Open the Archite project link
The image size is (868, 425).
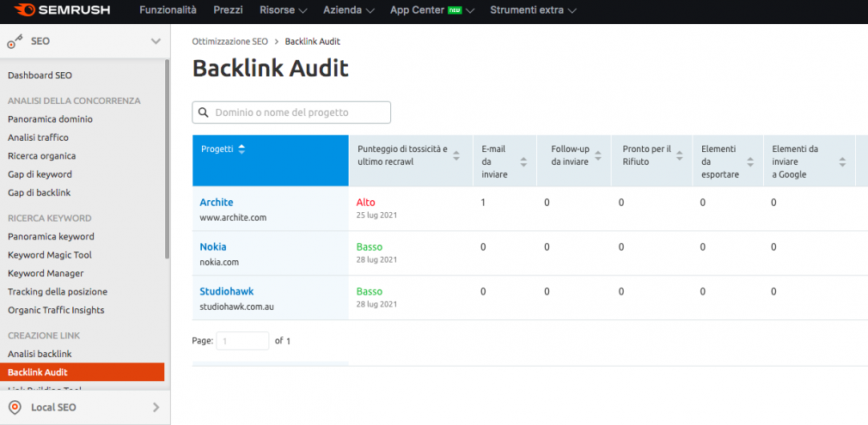pyautogui.click(x=217, y=203)
